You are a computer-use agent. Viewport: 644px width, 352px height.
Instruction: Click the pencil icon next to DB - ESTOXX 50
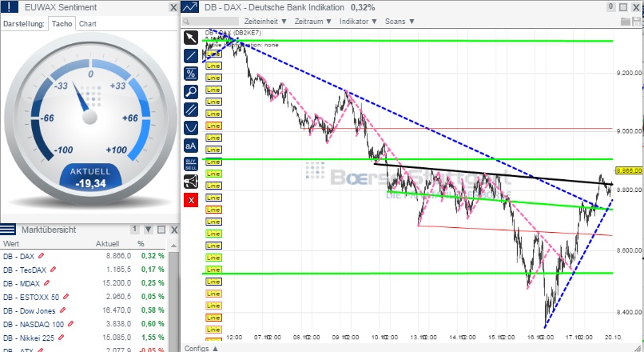coord(66,297)
